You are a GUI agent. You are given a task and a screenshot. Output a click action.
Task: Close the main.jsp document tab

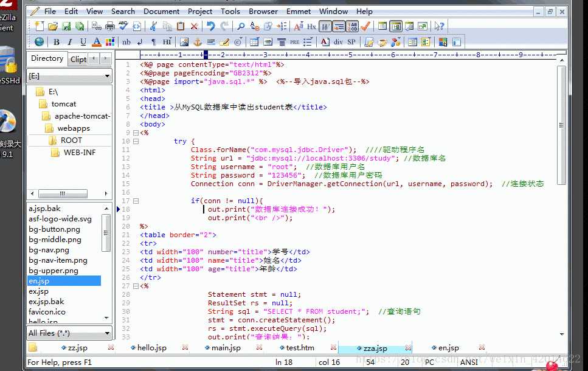[259, 348]
